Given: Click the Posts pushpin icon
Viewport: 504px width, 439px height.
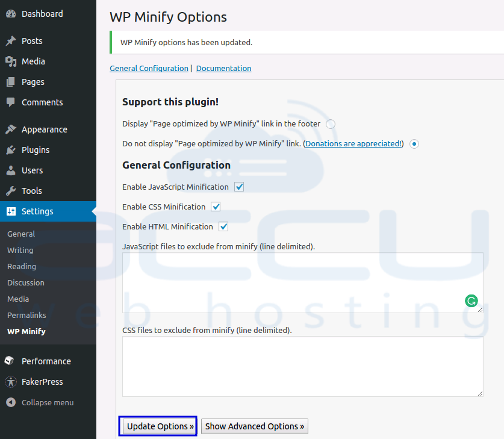Looking at the screenshot, I should point(11,41).
